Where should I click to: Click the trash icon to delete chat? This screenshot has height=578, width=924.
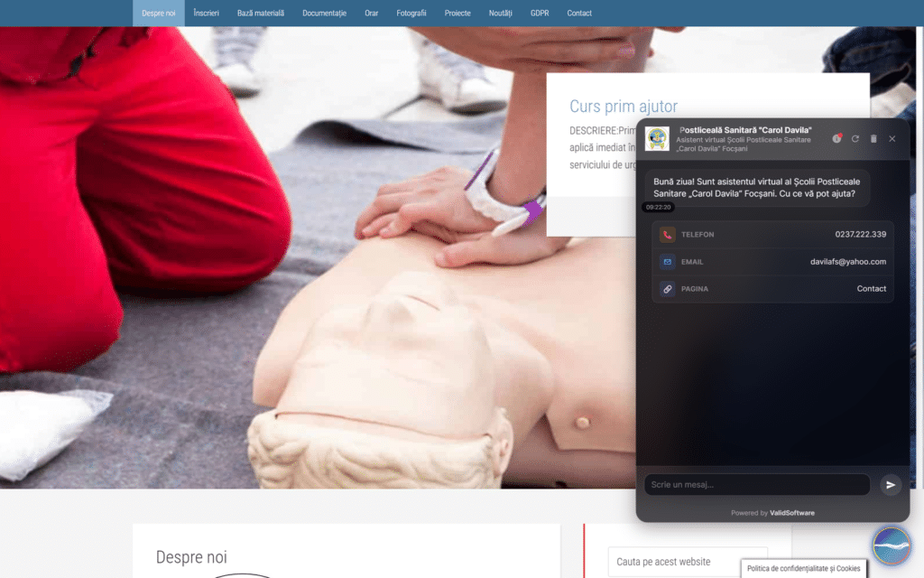[873, 138]
